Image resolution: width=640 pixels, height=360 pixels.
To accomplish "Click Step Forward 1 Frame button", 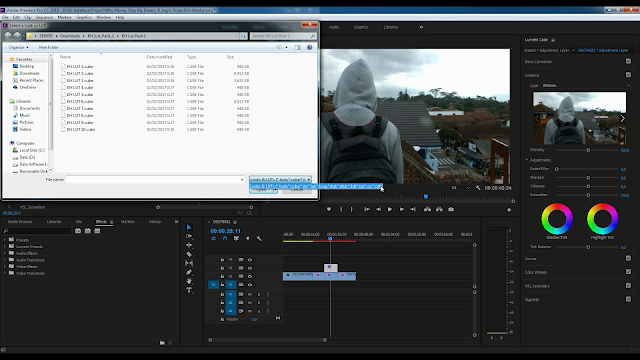I will pyautogui.click(x=402, y=209).
